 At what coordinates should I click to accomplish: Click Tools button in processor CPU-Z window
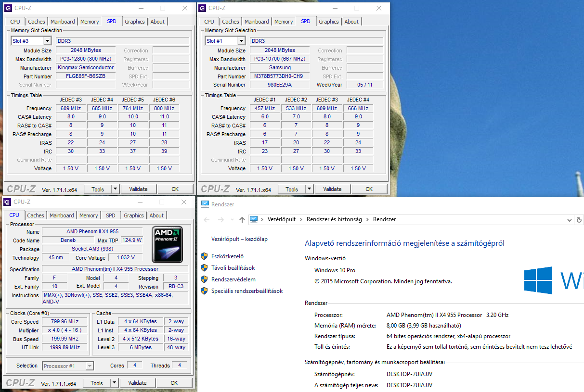pos(97,383)
